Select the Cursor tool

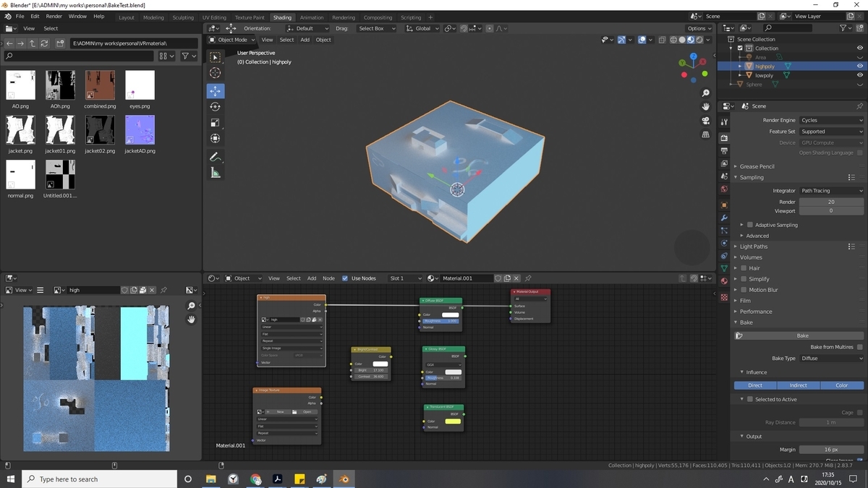[x=216, y=73]
